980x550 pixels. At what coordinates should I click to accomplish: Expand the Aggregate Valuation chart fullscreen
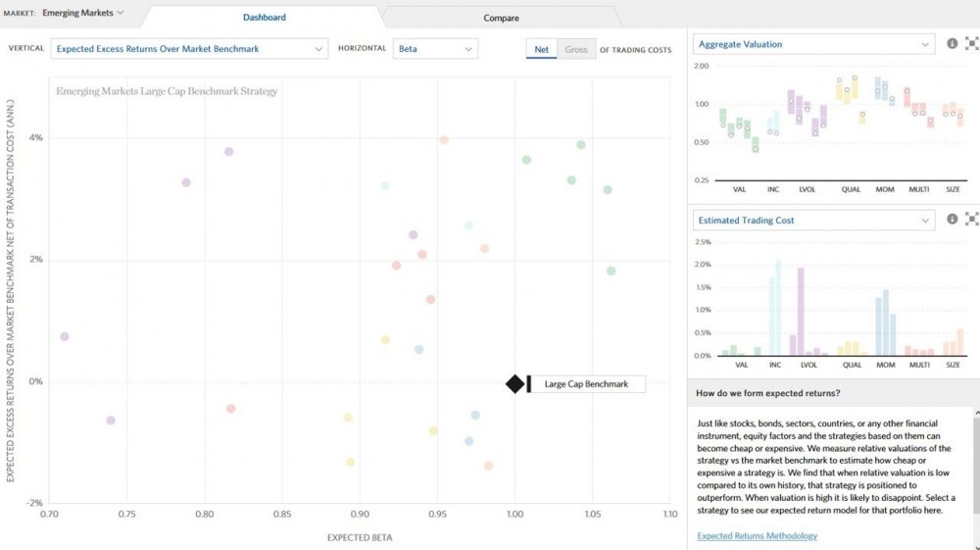point(971,44)
